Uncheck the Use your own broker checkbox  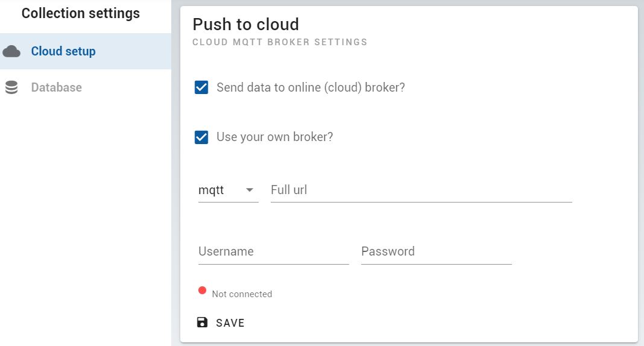pyautogui.click(x=201, y=137)
